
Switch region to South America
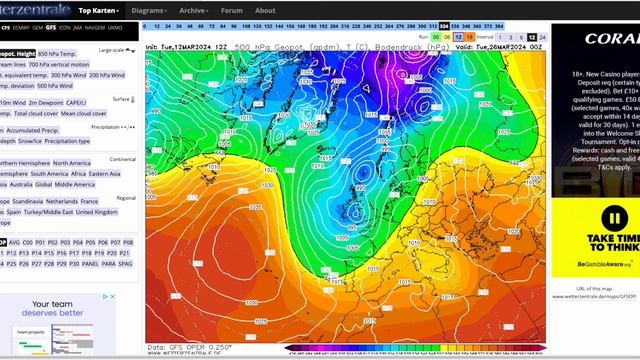[49, 174]
